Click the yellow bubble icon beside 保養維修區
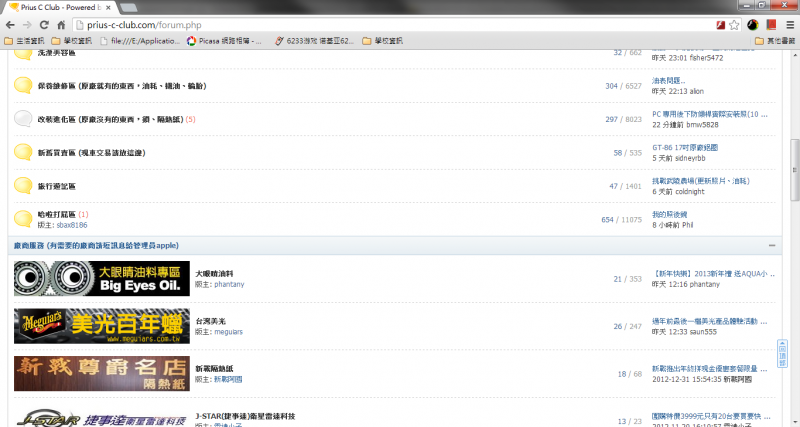The height and width of the screenshot is (427, 800). (x=23, y=85)
